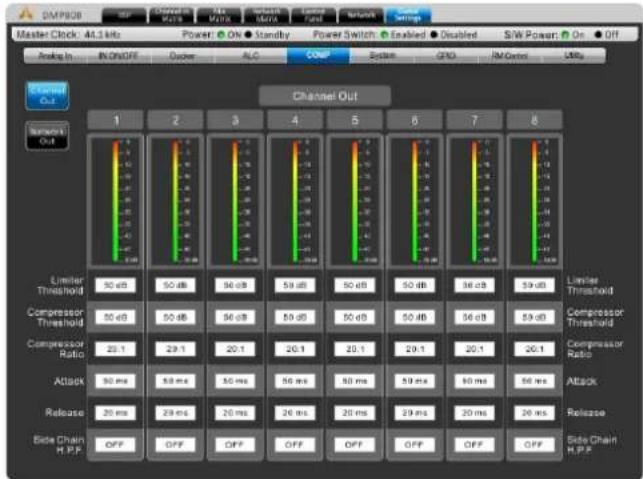Turn S/W Power Off
Viewport: 643px width, 479px height.
[598, 35]
